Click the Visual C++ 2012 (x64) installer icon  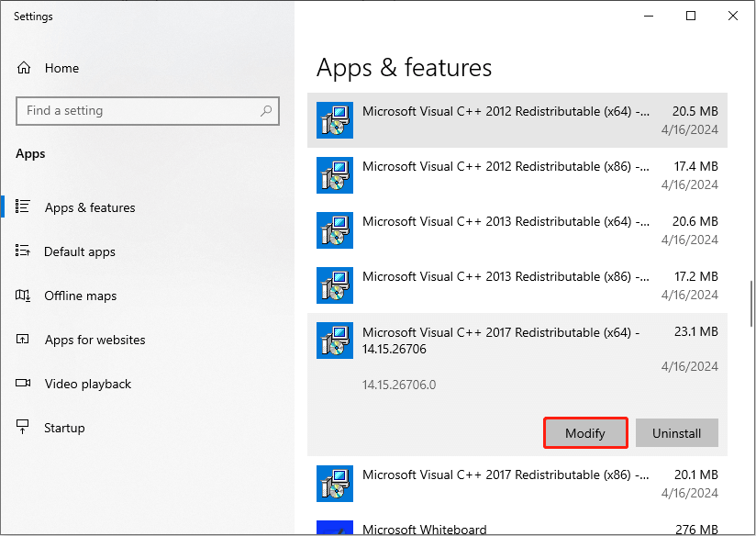click(x=335, y=120)
